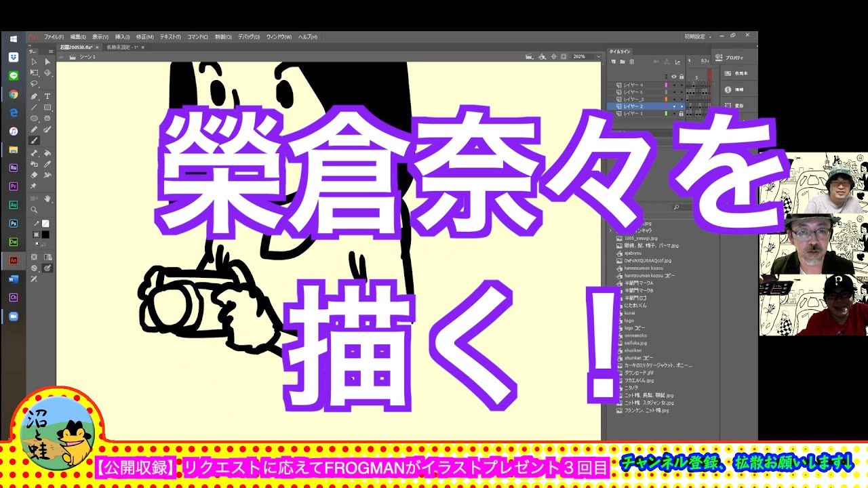The image size is (868, 488).
Task: Toggle visibility dot of レイヤー 4
Action: tap(674, 85)
